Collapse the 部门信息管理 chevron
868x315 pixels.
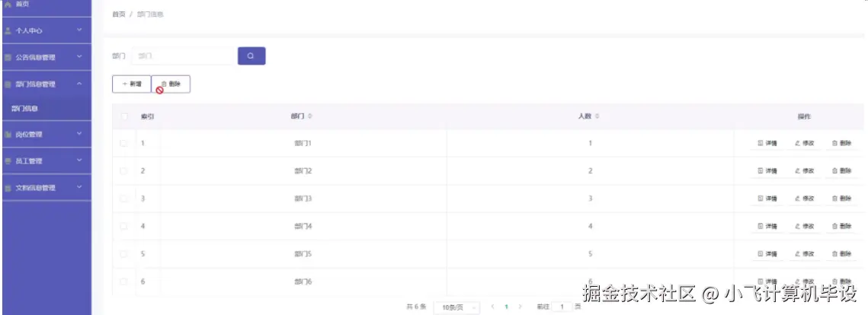(79, 84)
